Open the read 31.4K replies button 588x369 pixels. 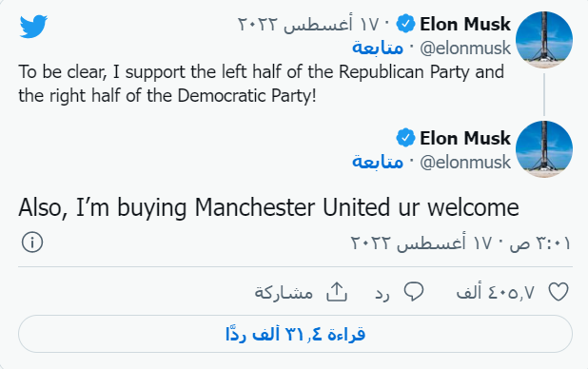click(x=295, y=334)
